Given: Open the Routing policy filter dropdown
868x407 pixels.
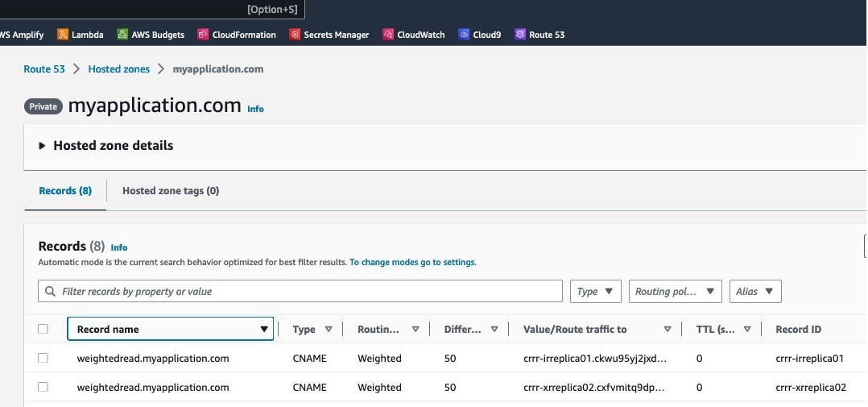Looking at the screenshot, I should point(676,291).
